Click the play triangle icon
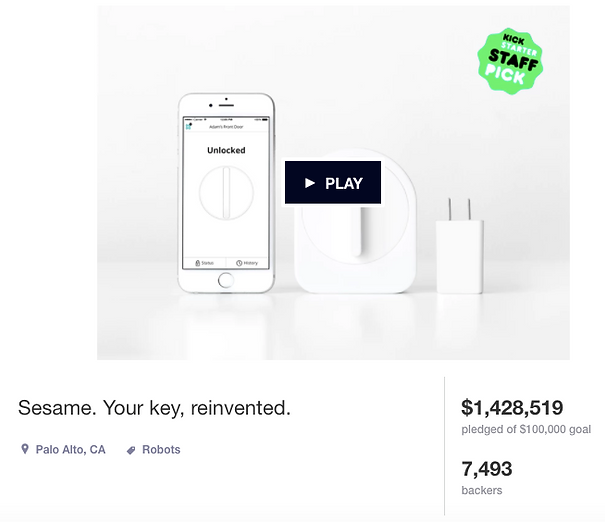 tap(310, 183)
